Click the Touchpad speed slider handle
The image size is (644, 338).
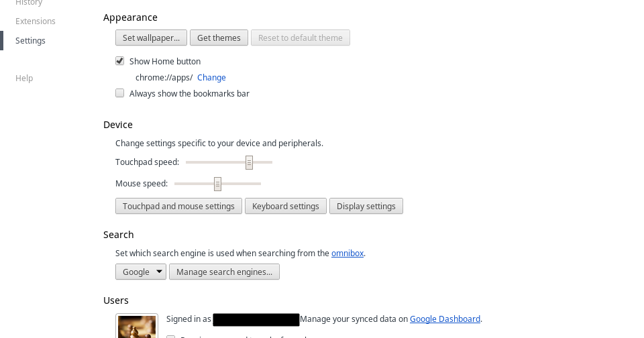click(x=249, y=162)
